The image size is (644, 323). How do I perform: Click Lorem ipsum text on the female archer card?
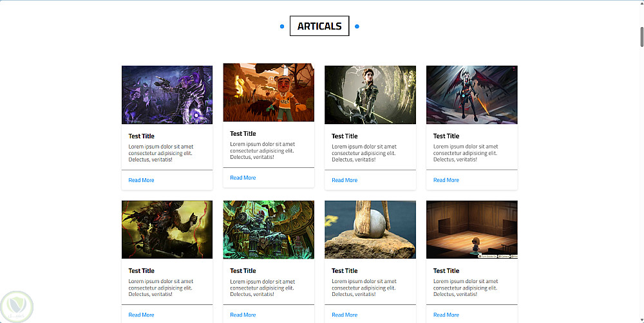365,153
